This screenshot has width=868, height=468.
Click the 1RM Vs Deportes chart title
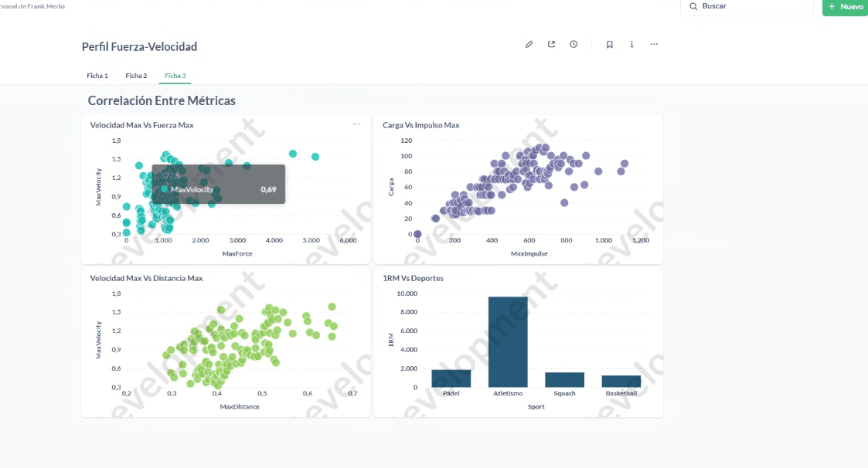(x=413, y=278)
